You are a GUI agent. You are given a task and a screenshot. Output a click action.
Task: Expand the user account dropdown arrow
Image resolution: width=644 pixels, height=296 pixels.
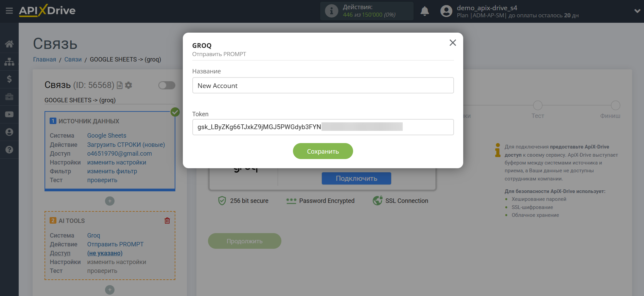pos(637,11)
